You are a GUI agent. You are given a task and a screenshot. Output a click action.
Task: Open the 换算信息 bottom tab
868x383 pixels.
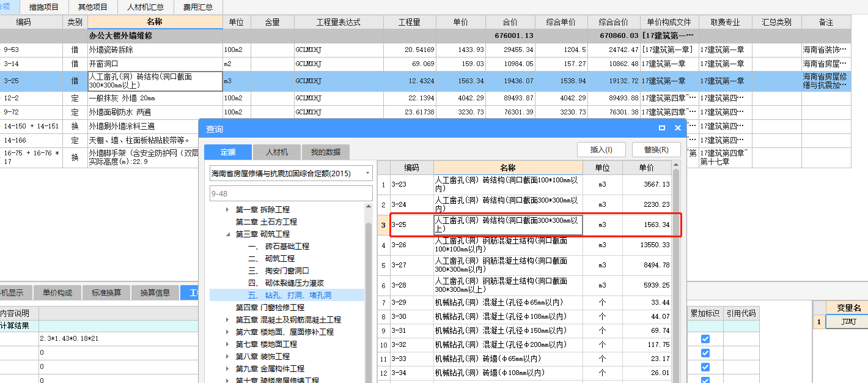point(155,292)
